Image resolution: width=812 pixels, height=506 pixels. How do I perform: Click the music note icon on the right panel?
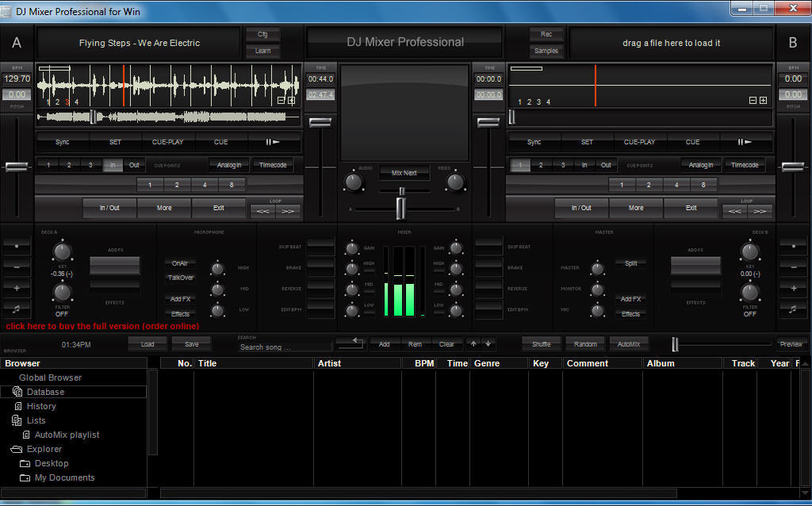pos(793,309)
